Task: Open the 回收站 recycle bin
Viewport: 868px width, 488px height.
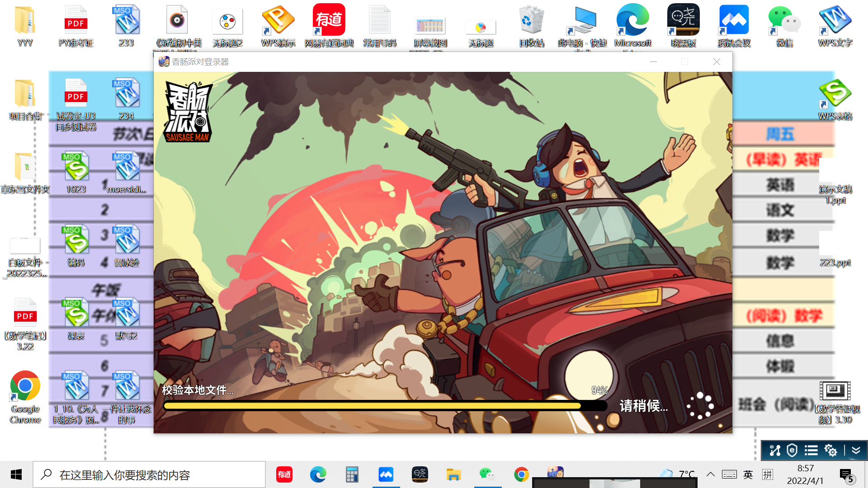Action: [x=531, y=26]
